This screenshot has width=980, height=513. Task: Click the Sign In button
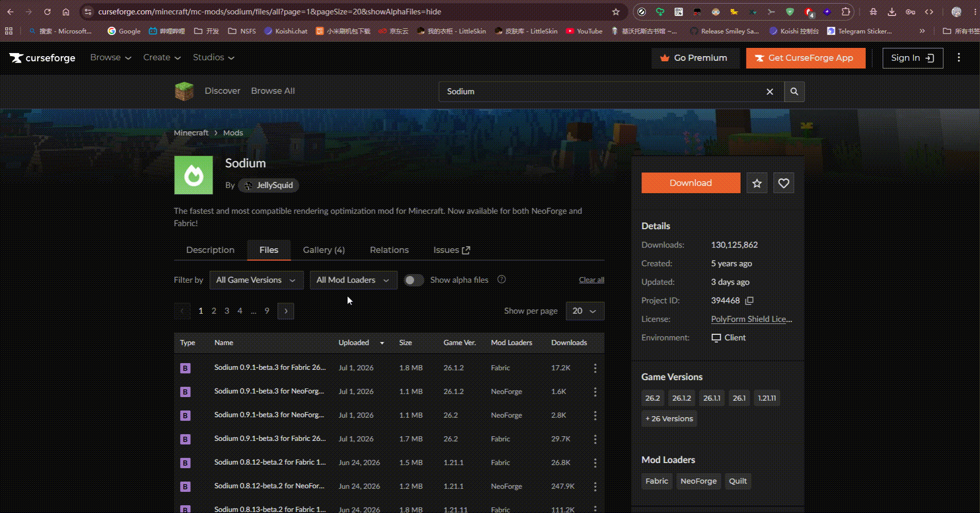pos(913,58)
